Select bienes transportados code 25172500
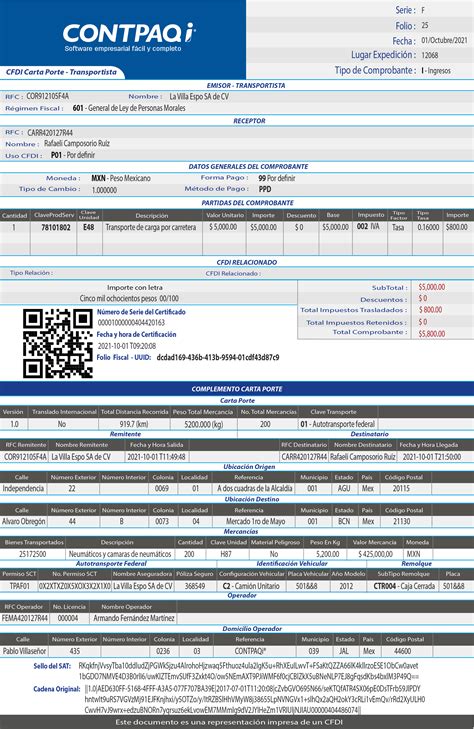Viewport: 474px width, 729px height. point(33,554)
